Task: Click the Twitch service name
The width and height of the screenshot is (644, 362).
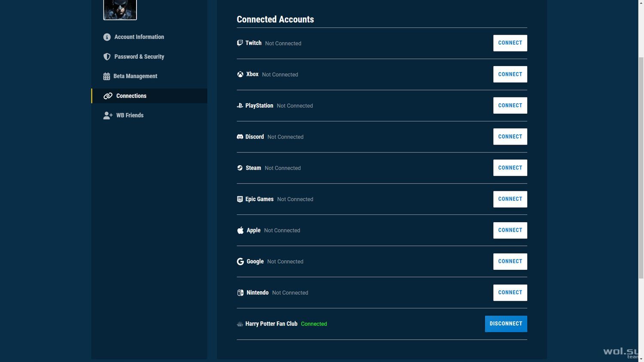Action: pos(253,43)
